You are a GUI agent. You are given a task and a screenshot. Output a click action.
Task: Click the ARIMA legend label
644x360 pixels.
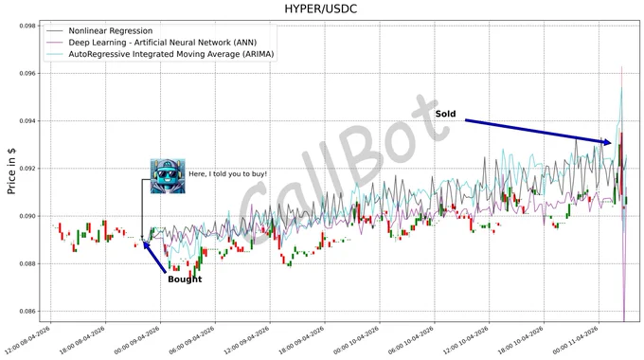(x=171, y=54)
